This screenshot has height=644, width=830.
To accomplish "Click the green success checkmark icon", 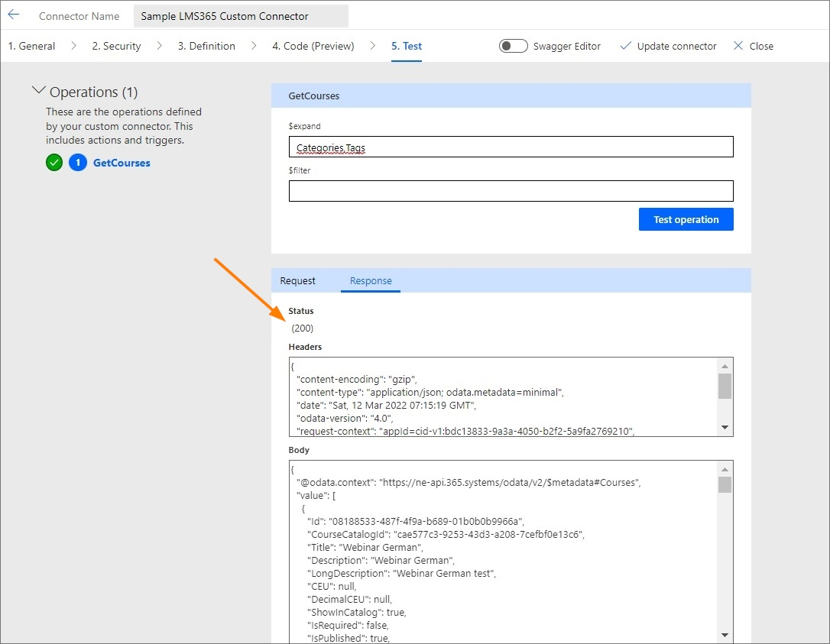I will coord(54,163).
